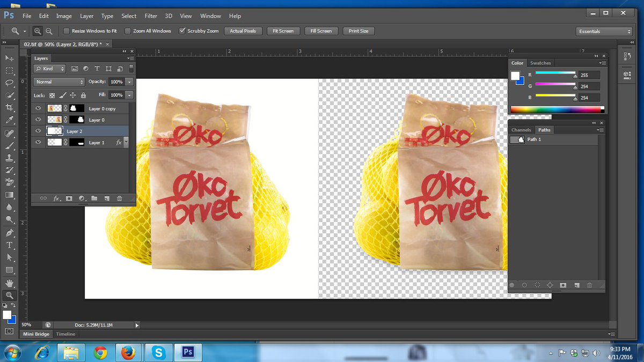This screenshot has height=362, width=644.
Task: Open the Select menu
Action: point(129,16)
